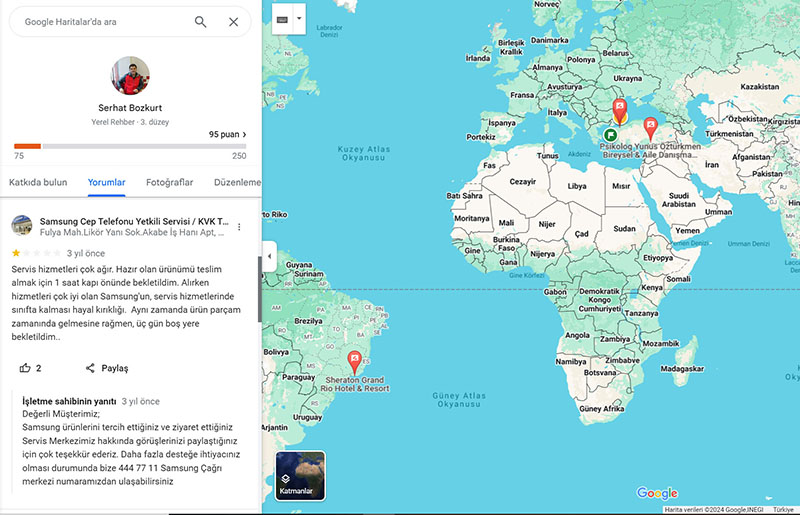Open the three-dot menu on the review
Viewport: 800px width, 515px height.
pyautogui.click(x=238, y=228)
